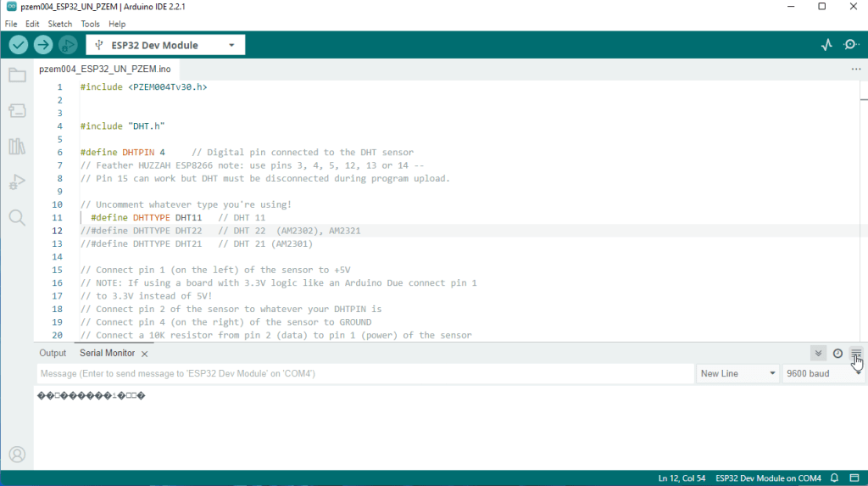This screenshot has width=868, height=486.
Task: Toggle autoscroll in the Serial Monitor
Action: click(818, 354)
